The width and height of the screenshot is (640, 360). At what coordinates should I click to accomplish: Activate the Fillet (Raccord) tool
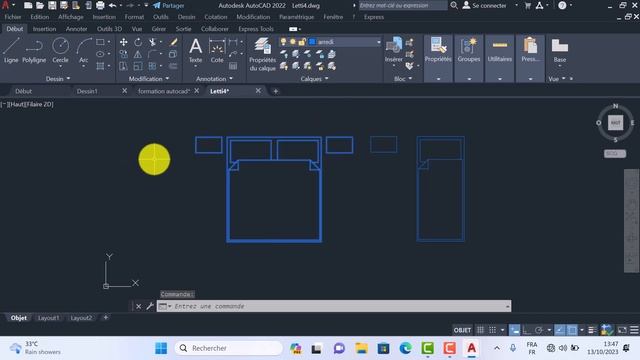point(152,54)
